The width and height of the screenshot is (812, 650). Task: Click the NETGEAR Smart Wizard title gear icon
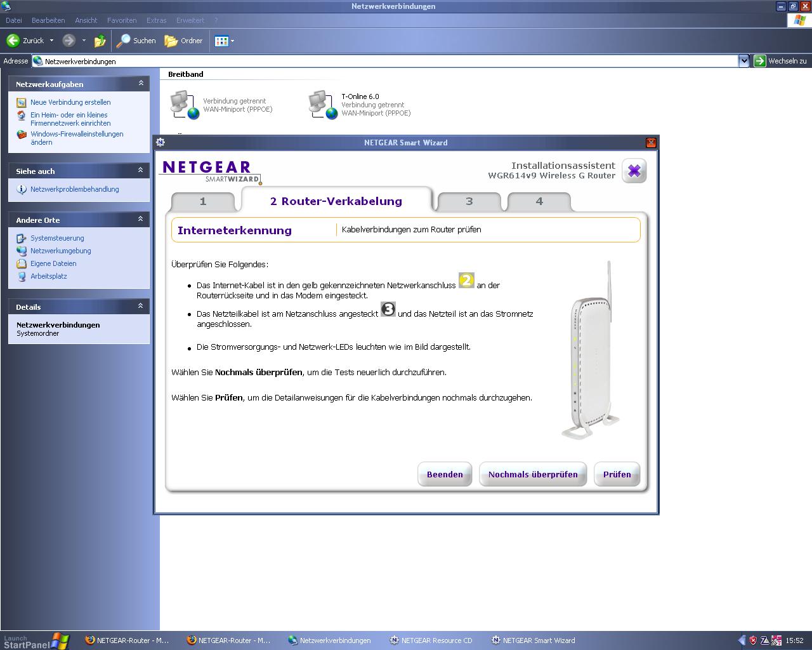160,142
